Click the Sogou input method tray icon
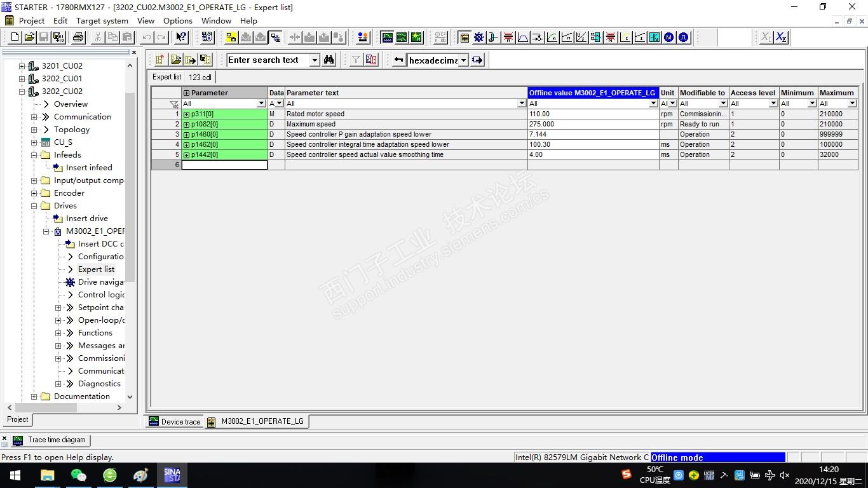This screenshot has height=488, width=868. (627, 474)
